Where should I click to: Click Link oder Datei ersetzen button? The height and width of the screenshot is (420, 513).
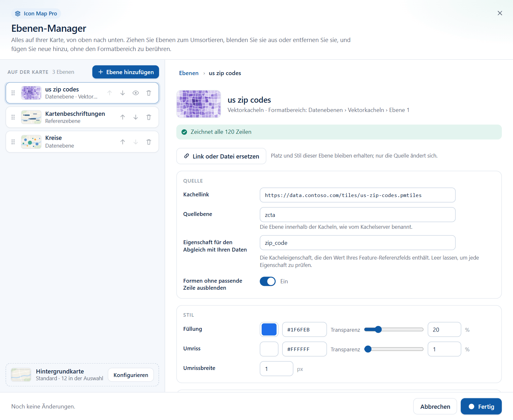tap(221, 156)
